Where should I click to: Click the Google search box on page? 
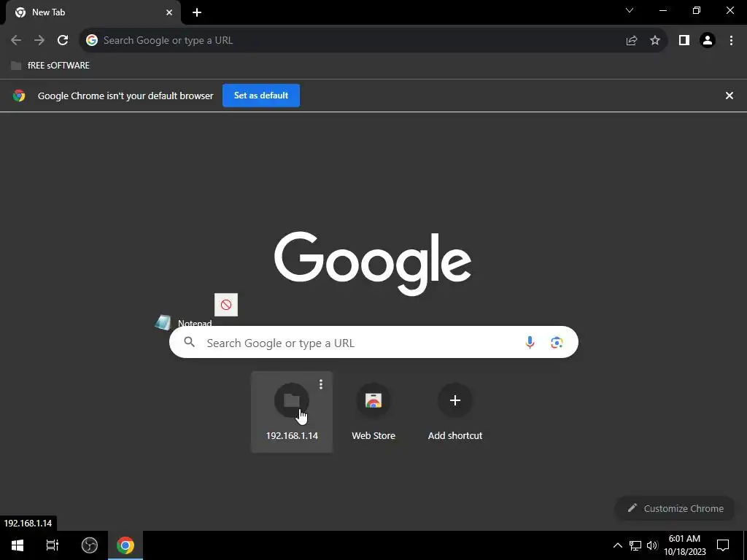373,343
